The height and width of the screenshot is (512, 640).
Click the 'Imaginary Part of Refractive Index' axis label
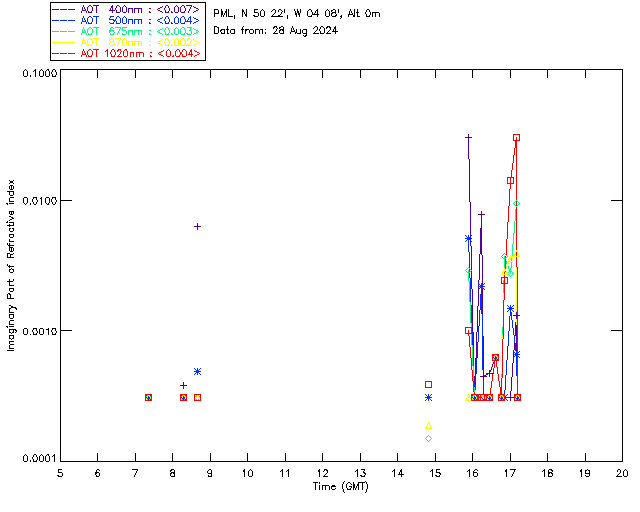[11, 265]
